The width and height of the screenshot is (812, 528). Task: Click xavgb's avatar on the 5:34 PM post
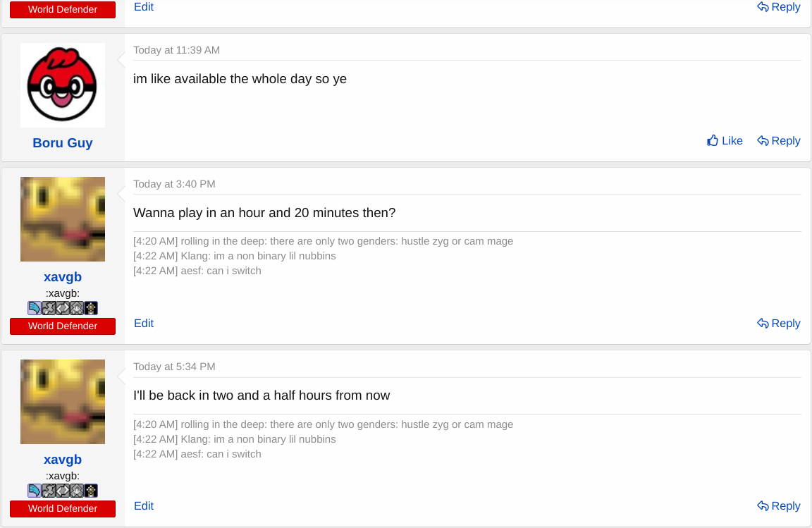tap(63, 402)
